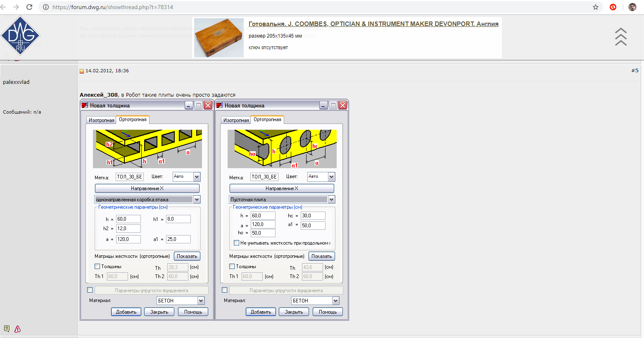This screenshot has height=338, width=644.
Task: Select the Ортотропная tab in the right dialog
Action: (x=267, y=120)
